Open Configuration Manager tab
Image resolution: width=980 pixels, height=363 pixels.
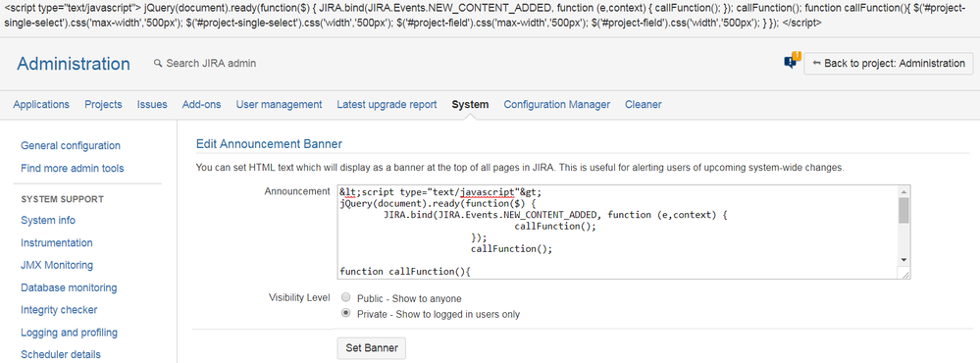pos(557,104)
